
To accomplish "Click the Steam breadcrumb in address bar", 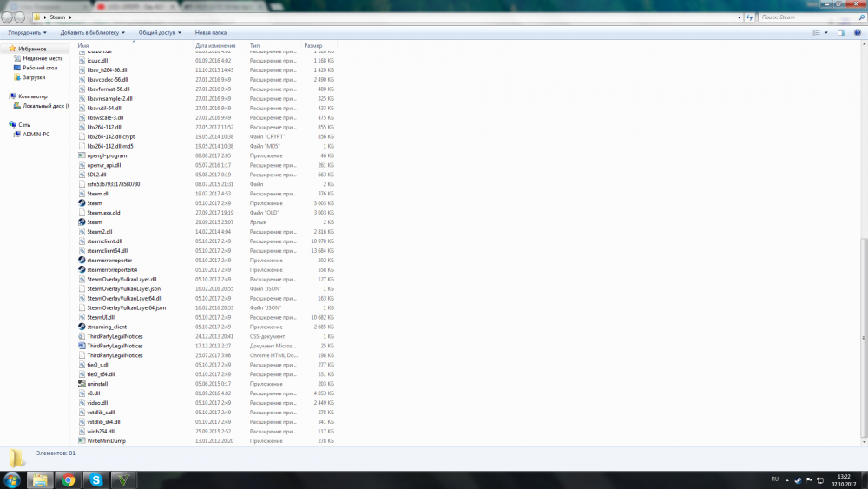I will (57, 17).
